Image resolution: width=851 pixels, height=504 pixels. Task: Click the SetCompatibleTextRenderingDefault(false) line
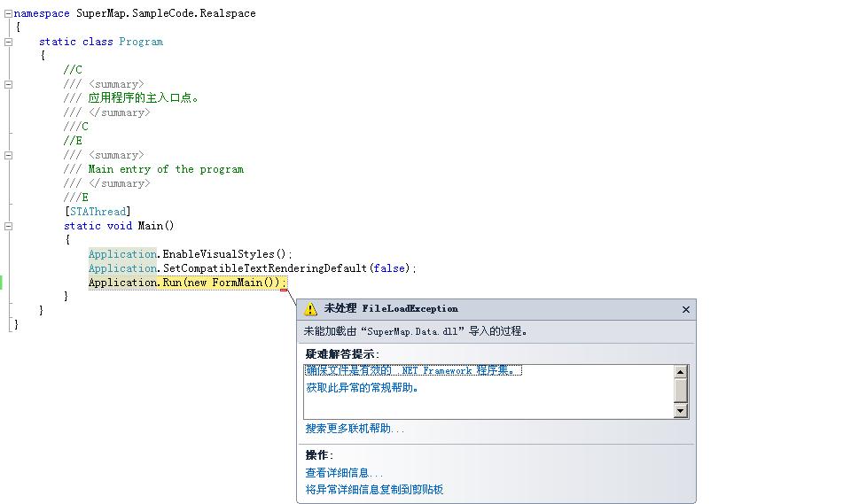pos(253,268)
